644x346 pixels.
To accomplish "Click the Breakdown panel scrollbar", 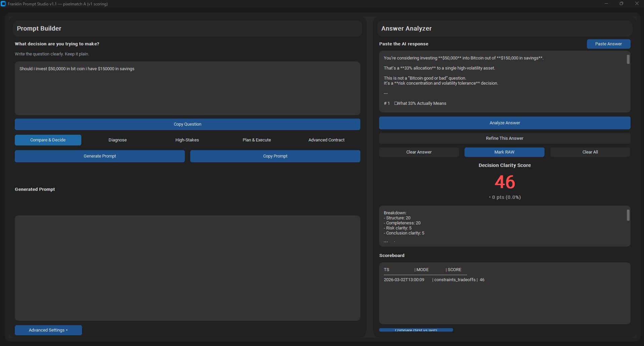I will coord(628,215).
